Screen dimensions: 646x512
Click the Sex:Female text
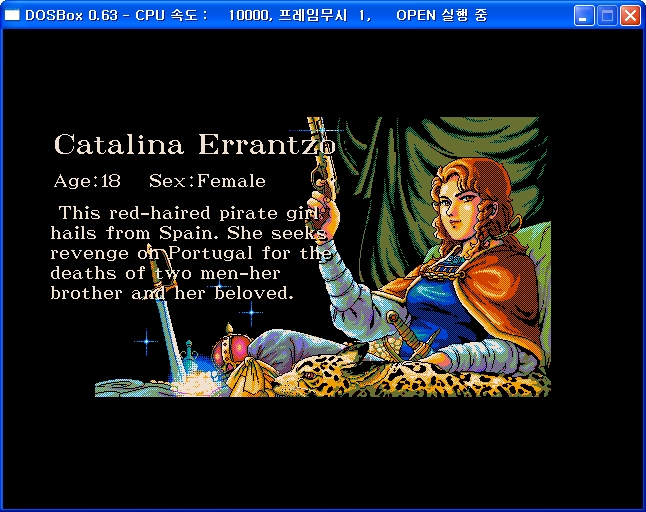point(207,181)
